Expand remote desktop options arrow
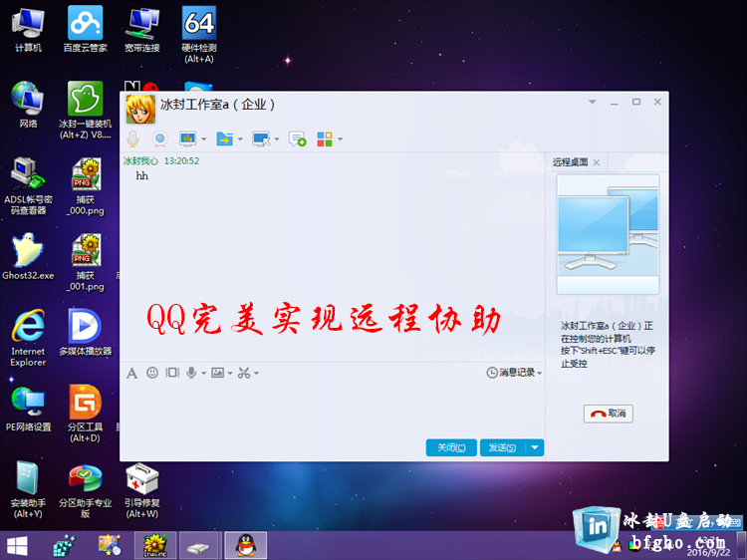Viewport: 747px width, 560px height. (x=277, y=140)
